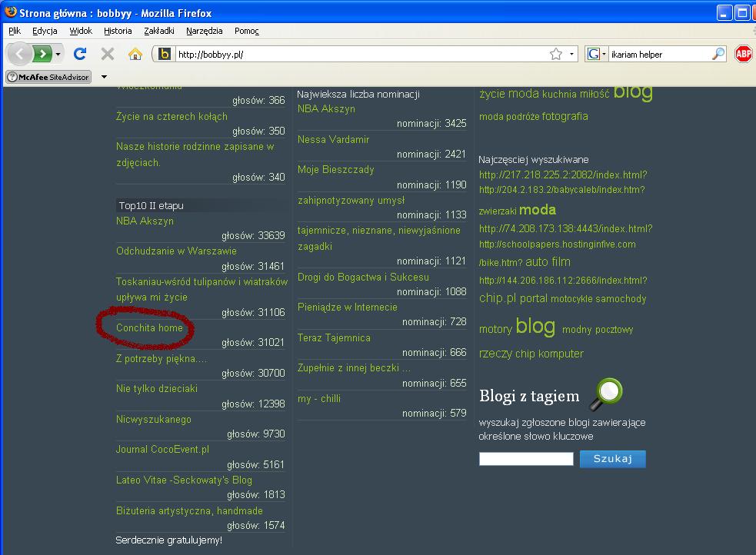Image resolution: width=756 pixels, height=555 pixels.
Task: Go forward with the green Forward arrow
Action: [42, 54]
